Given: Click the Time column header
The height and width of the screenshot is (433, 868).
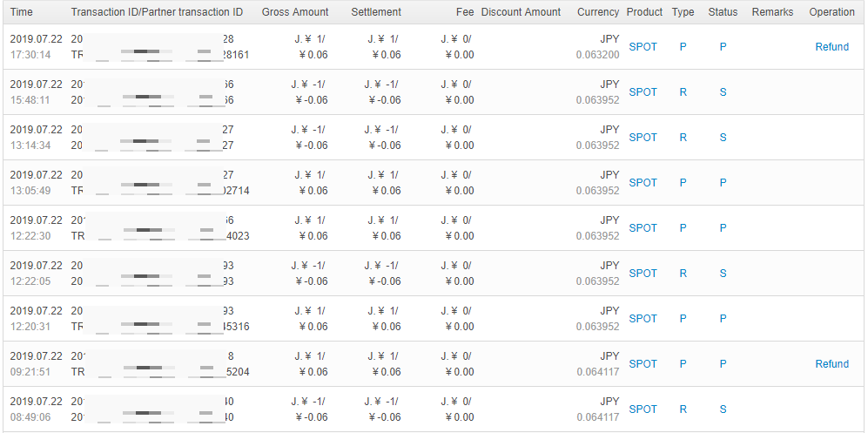Looking at the screenshot, I should click(22, 12).
